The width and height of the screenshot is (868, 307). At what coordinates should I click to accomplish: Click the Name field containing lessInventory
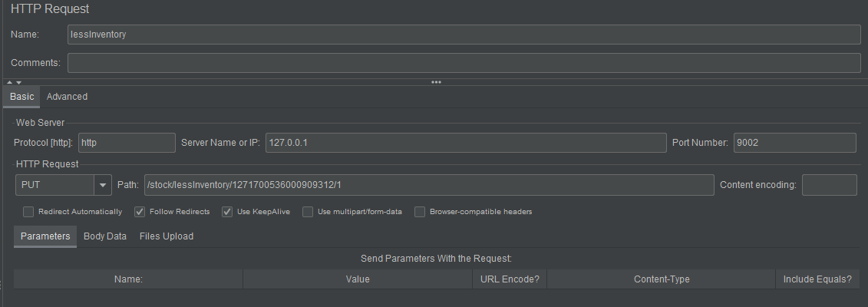(x=464, y=35)
